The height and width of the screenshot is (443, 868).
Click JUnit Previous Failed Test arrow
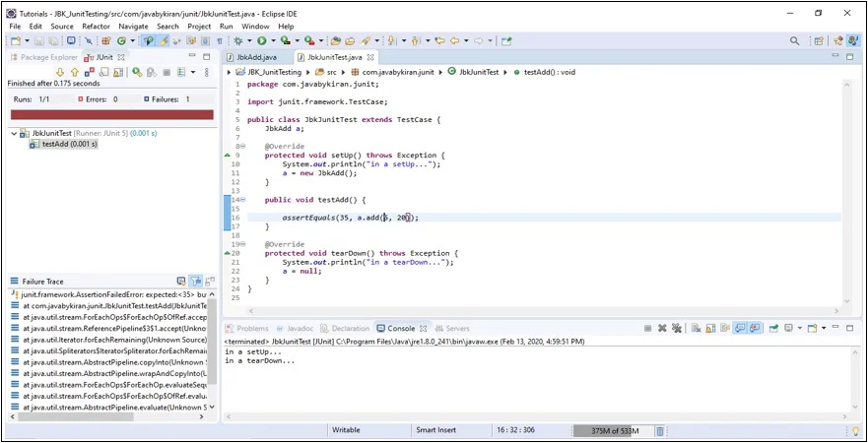[x=75, y=73]
